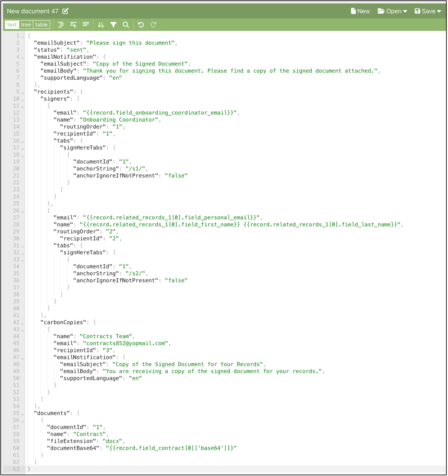
Task: Collapse signers fold arrow on line 10
Action: (23, 100)
